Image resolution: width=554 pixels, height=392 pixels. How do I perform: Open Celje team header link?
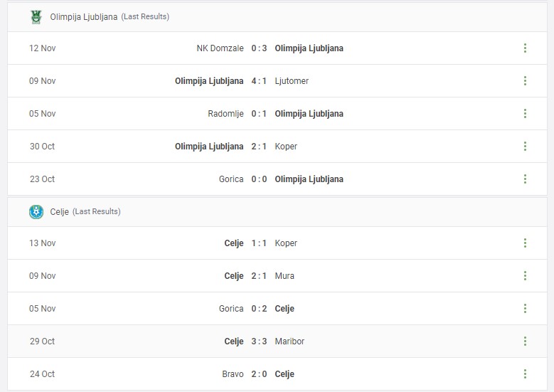click(59, 212)
